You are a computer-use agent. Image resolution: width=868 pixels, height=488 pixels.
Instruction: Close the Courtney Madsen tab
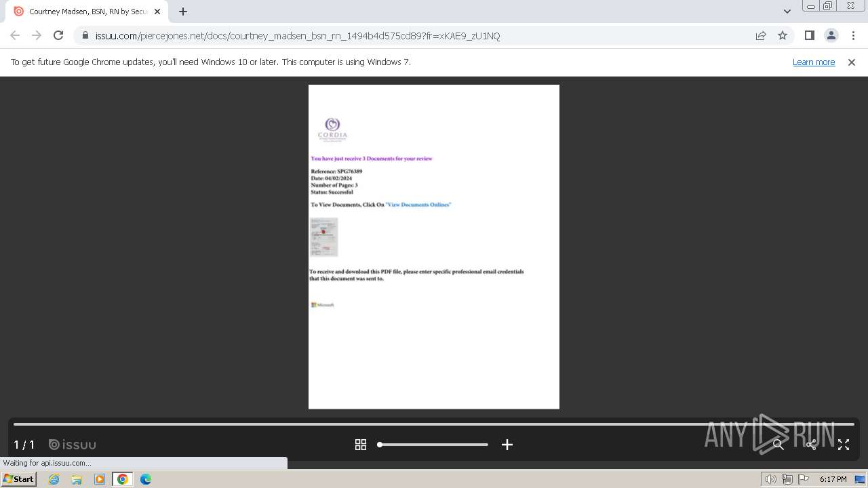tap(157, 12)
